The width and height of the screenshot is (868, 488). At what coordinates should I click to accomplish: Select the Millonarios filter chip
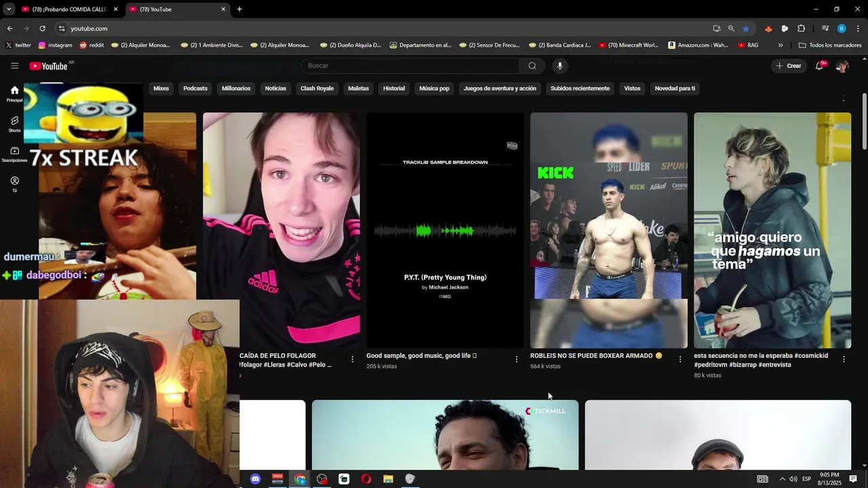[236, 88]
